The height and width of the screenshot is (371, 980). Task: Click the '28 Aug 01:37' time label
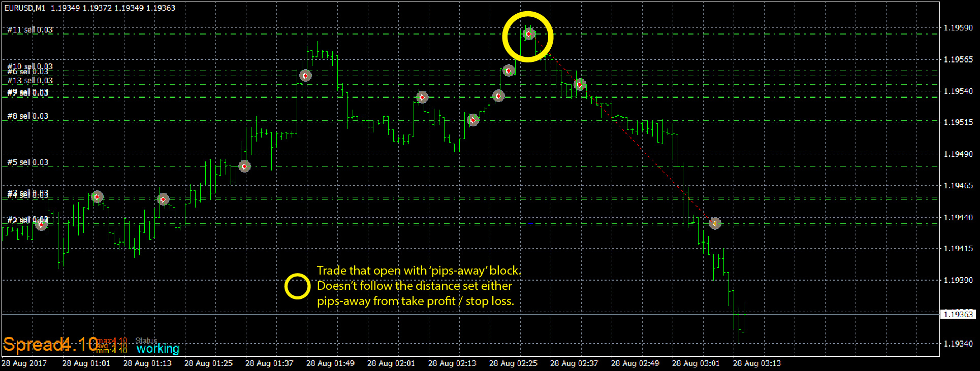[269, 363]
